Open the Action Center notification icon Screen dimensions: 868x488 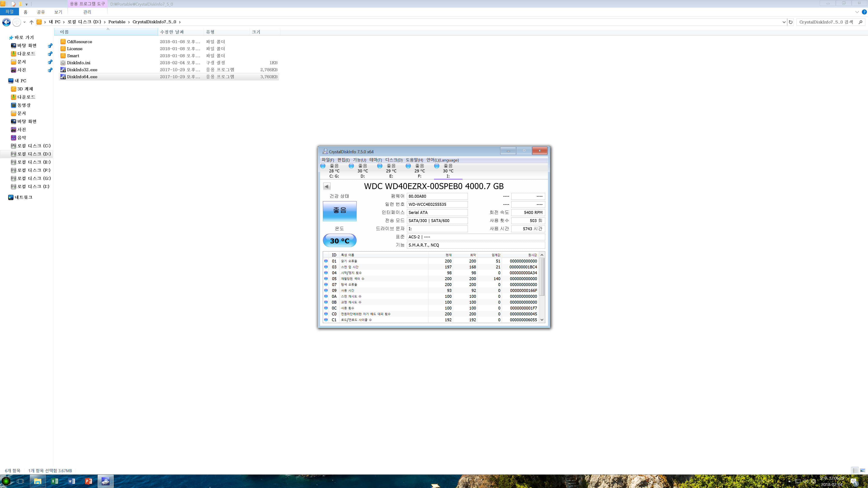[854, 481]
